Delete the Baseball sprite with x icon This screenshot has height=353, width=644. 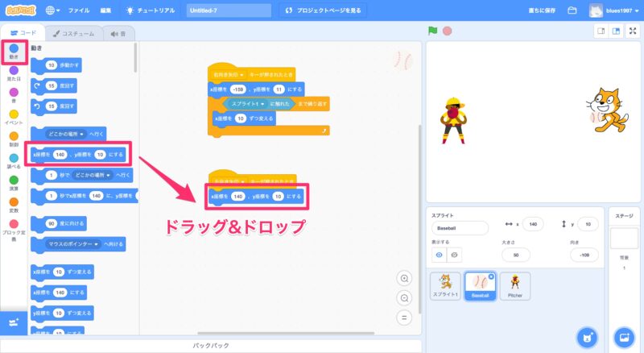click(x=493, y=276)
